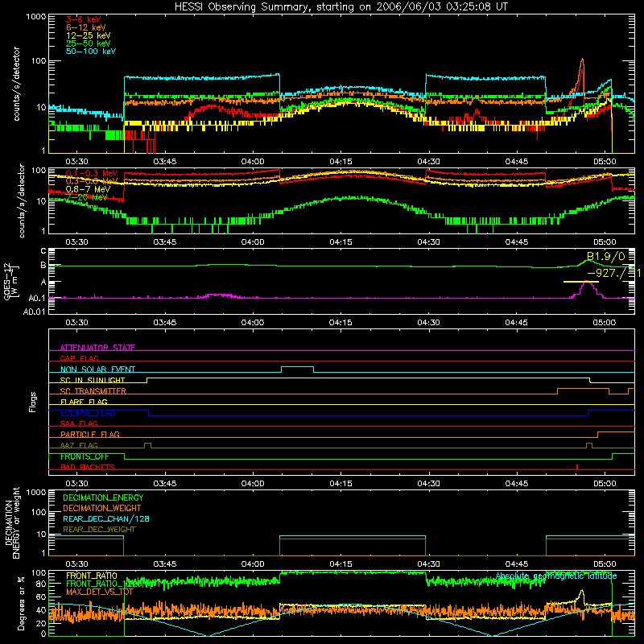Click the 'B1.9/0' flare class annotation
Screen dimensions: 644x644
(606, 257)
